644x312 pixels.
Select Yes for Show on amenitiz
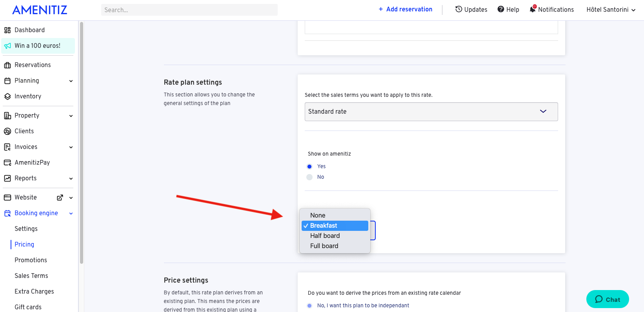(x=309, y=167)
